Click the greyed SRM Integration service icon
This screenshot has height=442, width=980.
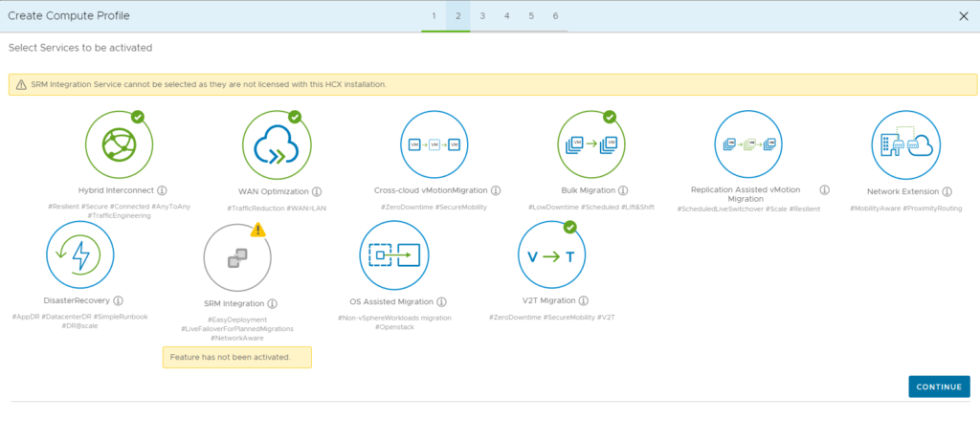point(237,257)
